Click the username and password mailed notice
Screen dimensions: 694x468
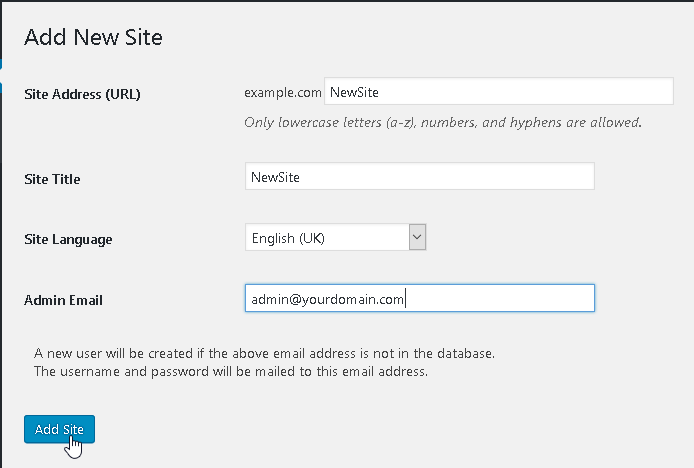pos(231,371)
